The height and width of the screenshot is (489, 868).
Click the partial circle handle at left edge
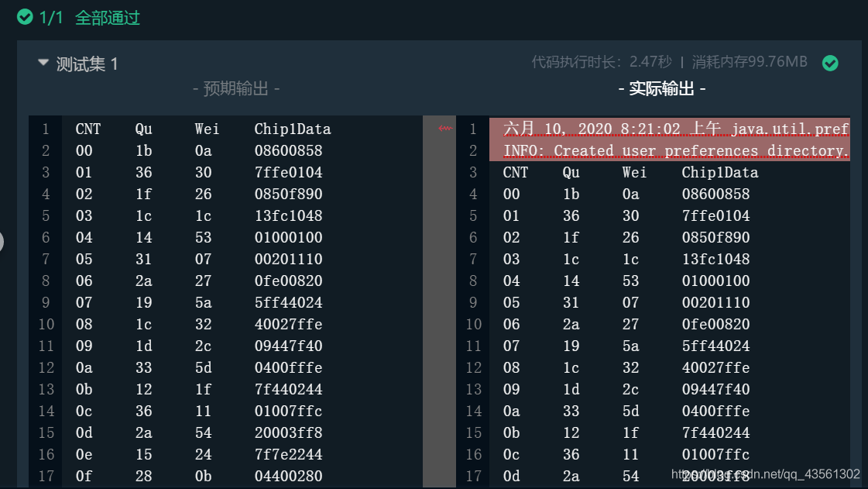tap(2, 242)
